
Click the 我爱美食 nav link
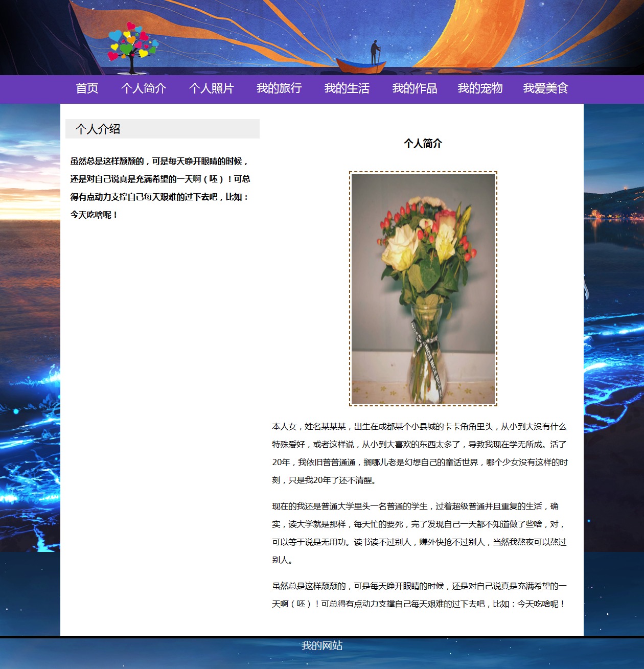[x=545, y=88]
